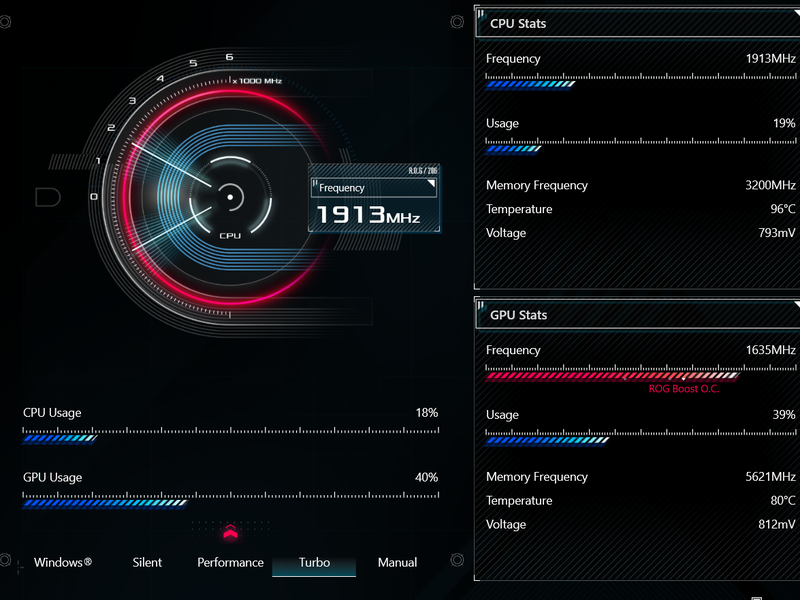This screenshot has height=600, width=800.
Task: Click the 812mV GPU voltage value
Action: 777,524
